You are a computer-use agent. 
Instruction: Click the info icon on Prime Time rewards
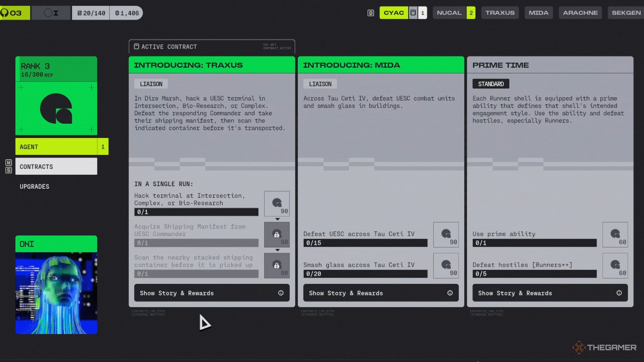pos(619,293)
